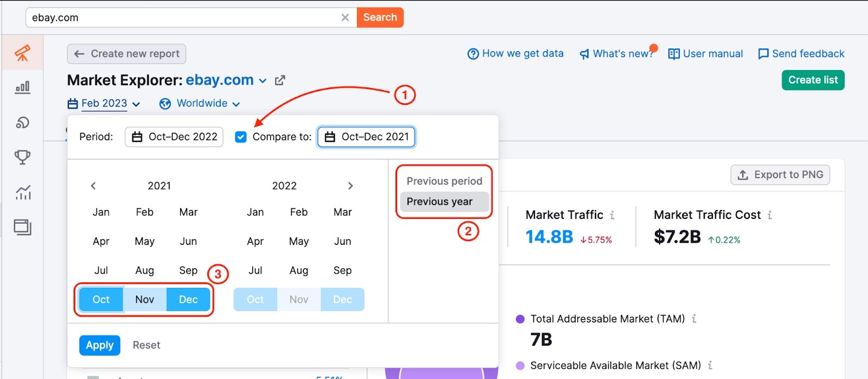
Task: Select Apr in 2021 calendar
Action: [101, 241]
